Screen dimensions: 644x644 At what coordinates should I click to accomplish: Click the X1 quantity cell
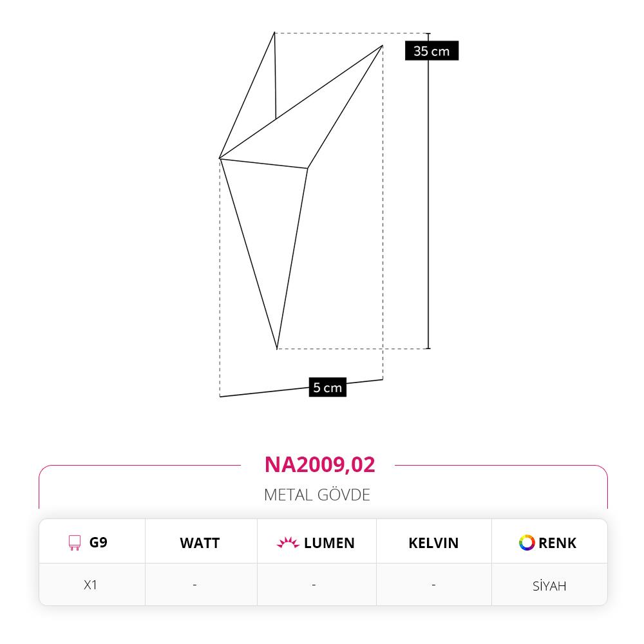pyautogui.click(x=90, y=585)
